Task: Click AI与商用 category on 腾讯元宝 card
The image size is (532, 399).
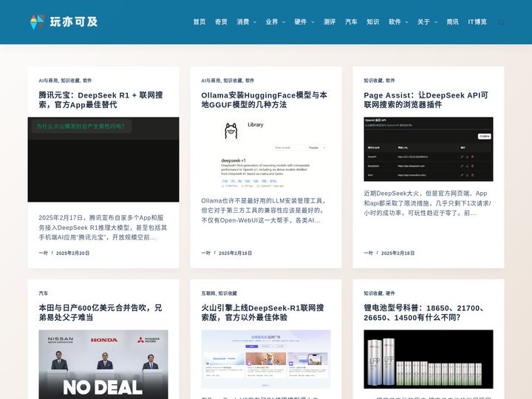Action: point(48,81)
